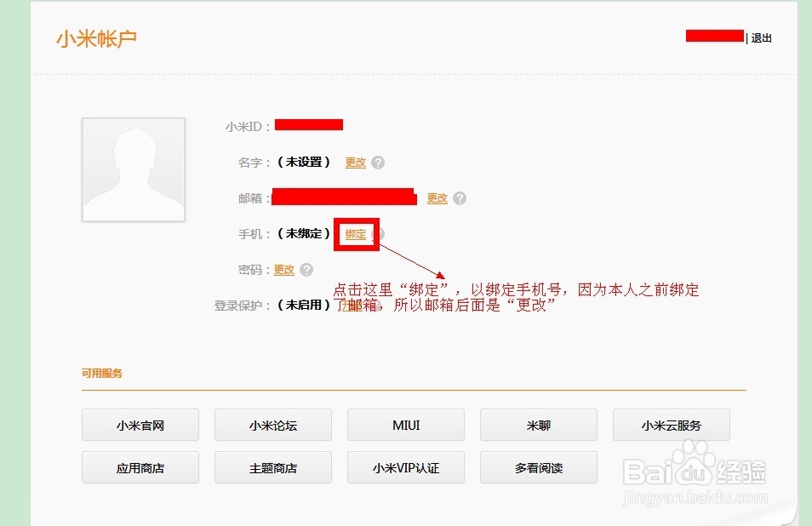Viewport: 812px width, 526px height.
Task: Click 更改 link next to 邮箱
Action: coord(437,198)
